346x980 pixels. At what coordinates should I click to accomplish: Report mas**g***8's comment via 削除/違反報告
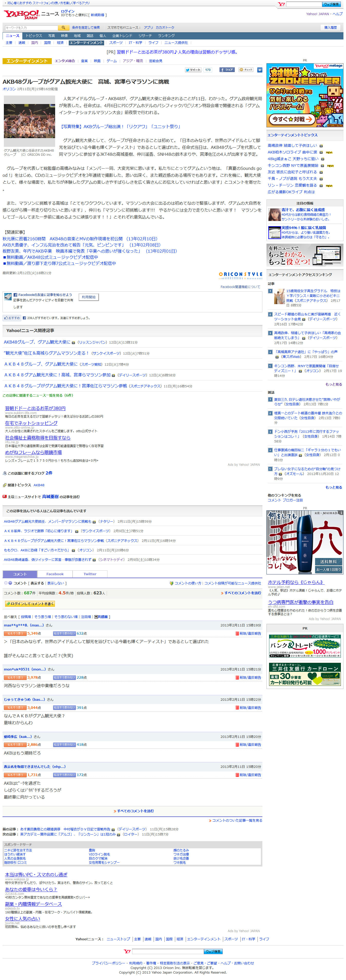click(248, 633)
